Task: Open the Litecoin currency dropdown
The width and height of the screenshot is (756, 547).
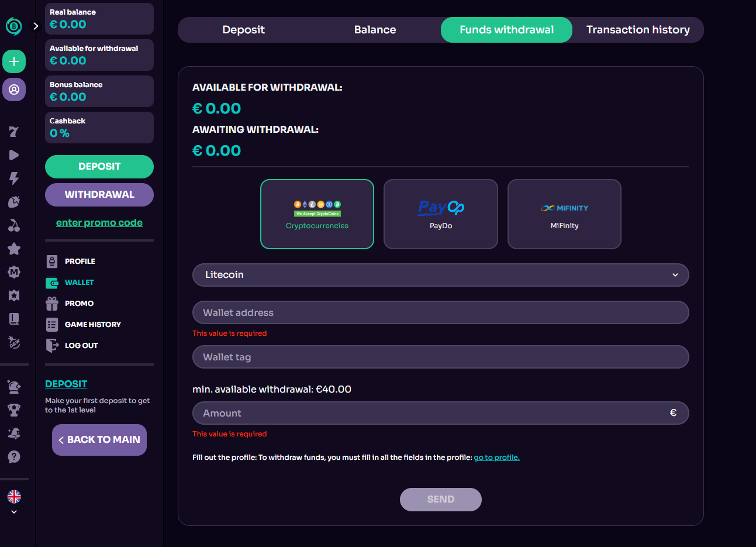Action: pyautogui.click(x=440, y=275)
